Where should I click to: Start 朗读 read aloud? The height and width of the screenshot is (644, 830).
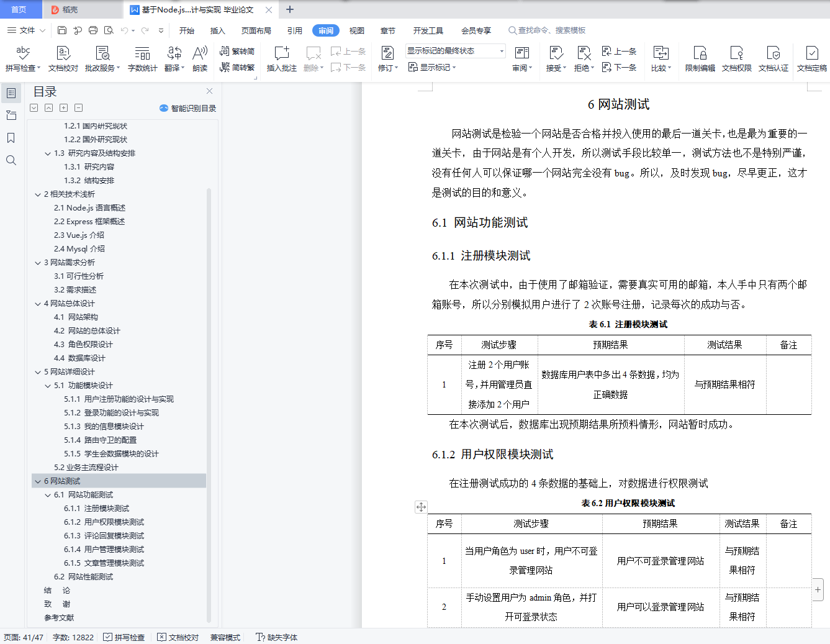click(x=200, y=59)
